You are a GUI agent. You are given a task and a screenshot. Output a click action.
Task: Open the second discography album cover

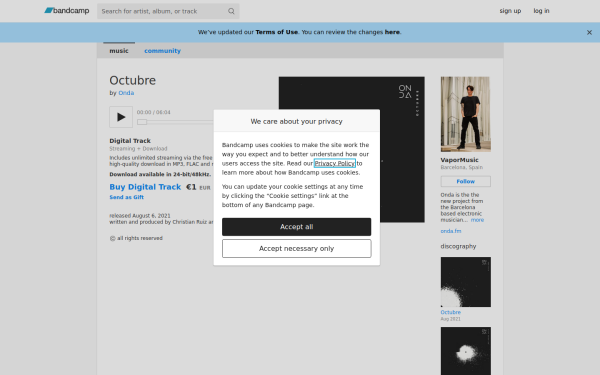(466, 351)
